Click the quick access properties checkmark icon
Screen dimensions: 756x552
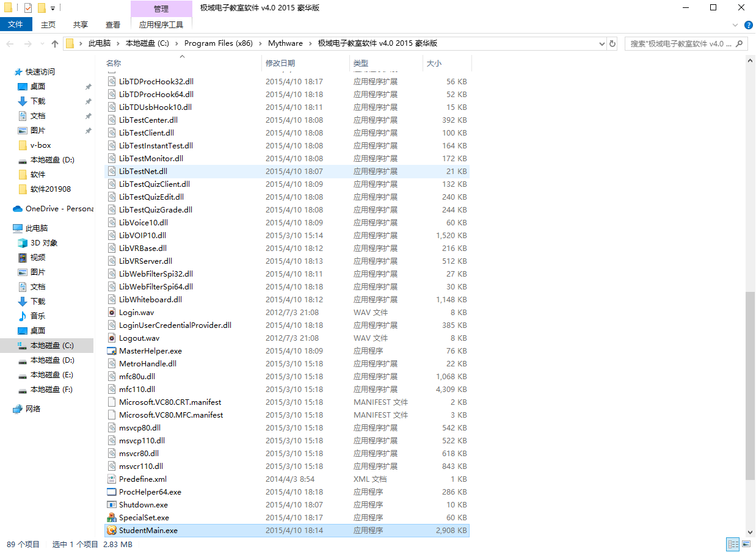click(x=27, y=8)
